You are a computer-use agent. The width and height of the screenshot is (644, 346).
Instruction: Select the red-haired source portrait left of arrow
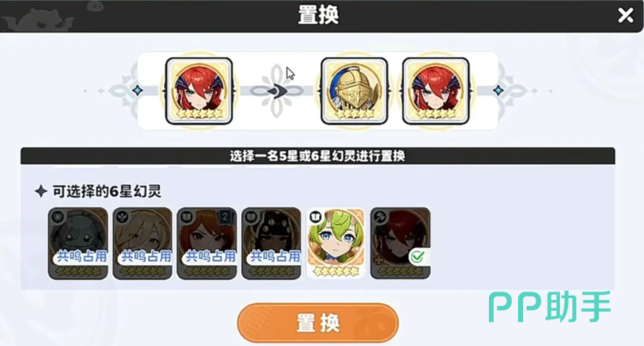(x=199, y=91)
